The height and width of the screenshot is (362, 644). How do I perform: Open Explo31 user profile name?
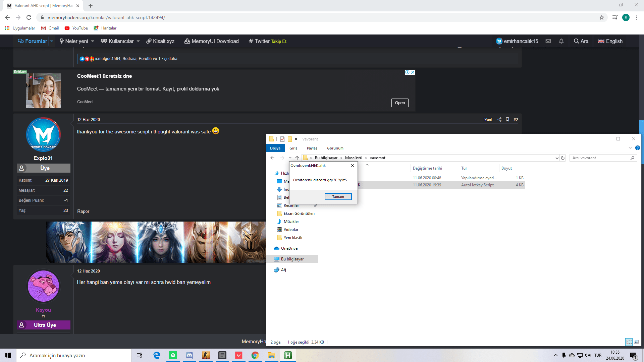click(x=43, y=158)
